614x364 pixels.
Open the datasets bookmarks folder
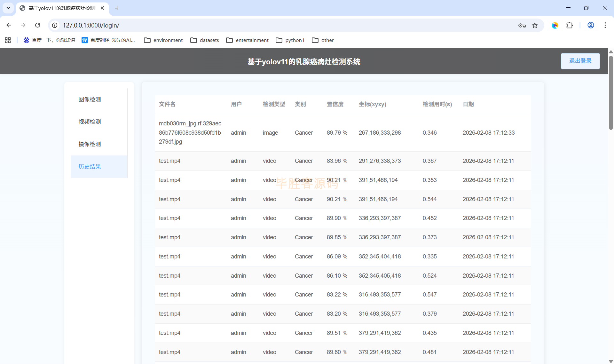coord(205,40)
